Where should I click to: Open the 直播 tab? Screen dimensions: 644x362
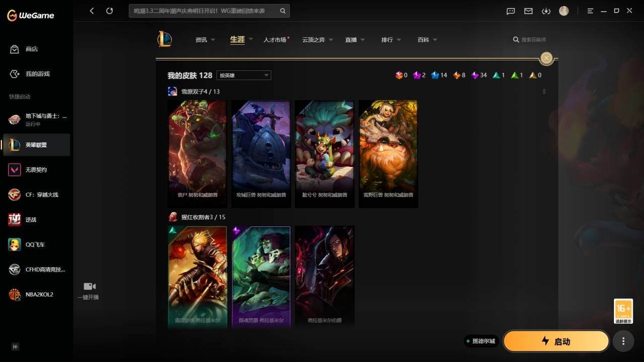pos(351,40)
